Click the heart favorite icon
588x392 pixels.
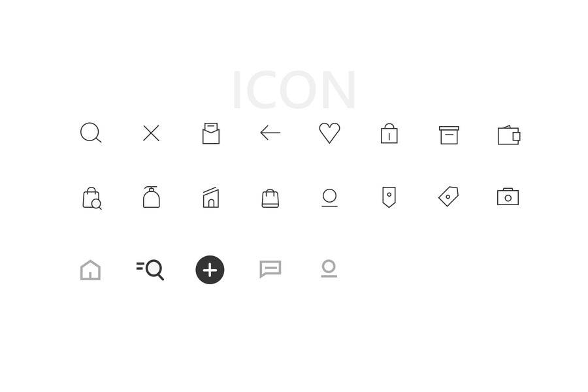(330, 133)
